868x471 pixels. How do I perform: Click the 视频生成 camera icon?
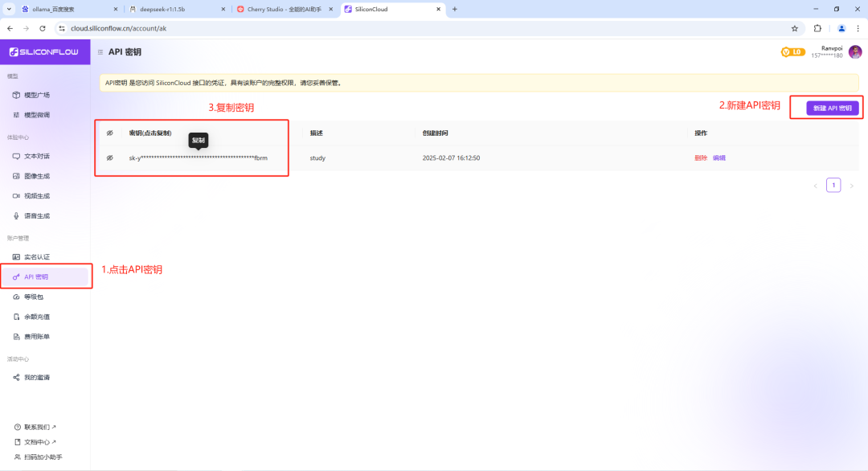[16, 196]
